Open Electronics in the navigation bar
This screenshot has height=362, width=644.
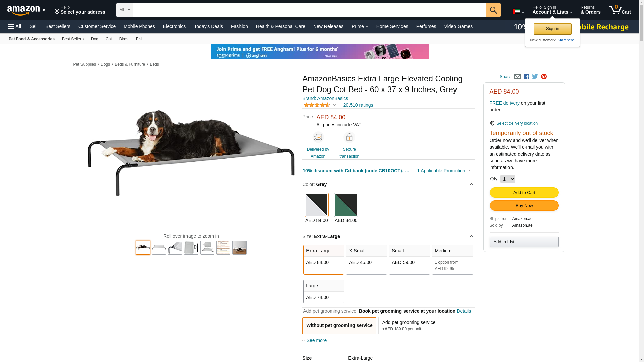coord(174,26)
